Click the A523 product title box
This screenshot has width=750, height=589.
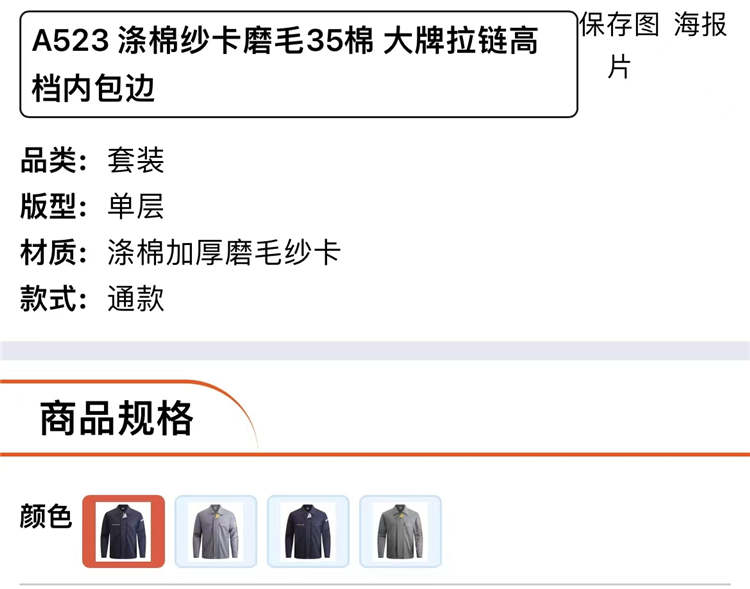298,64
